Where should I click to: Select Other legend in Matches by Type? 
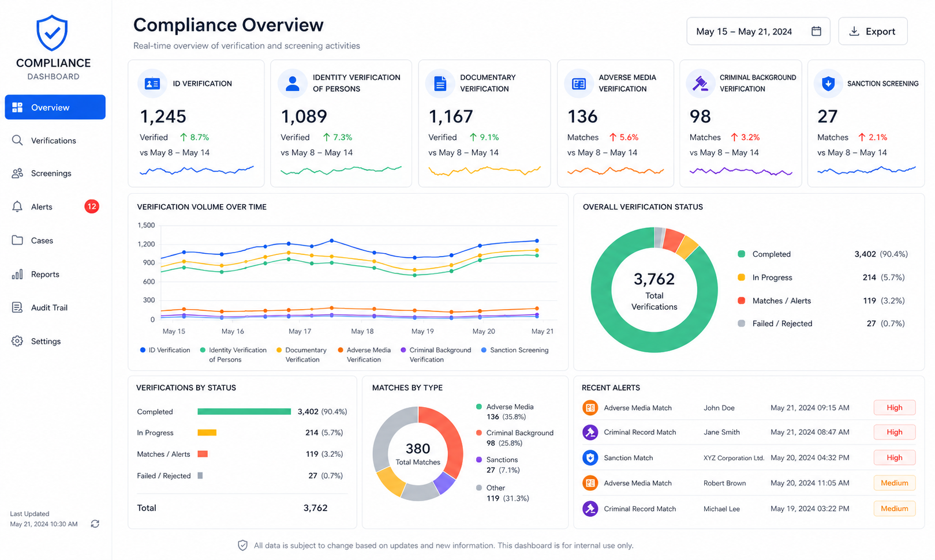click(x=502, y=493)
